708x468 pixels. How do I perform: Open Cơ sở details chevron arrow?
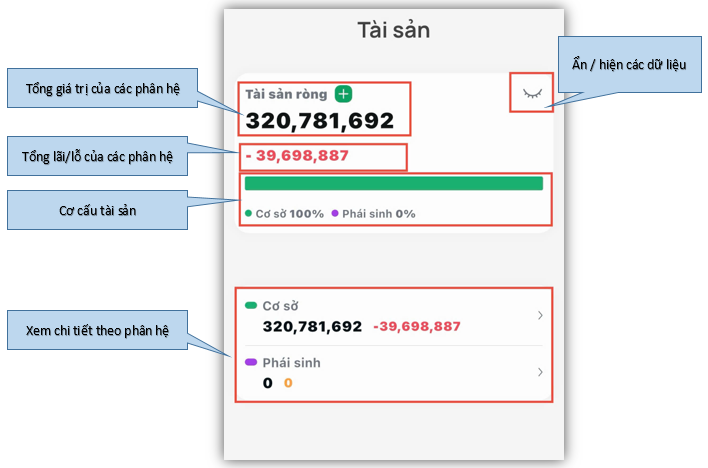(540, 315)
